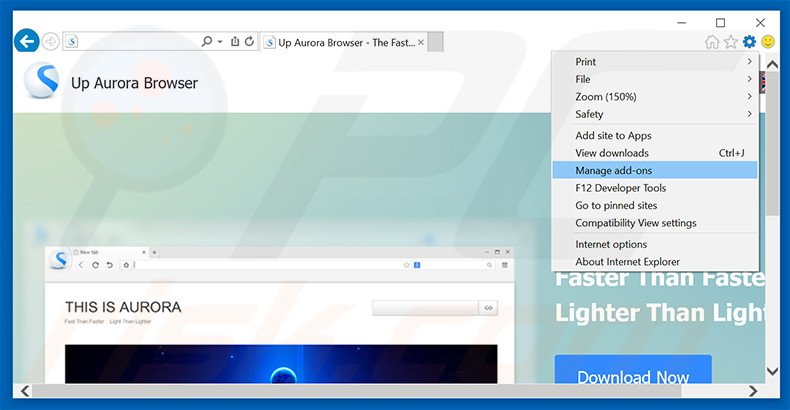Choose Add site to Apps

click(x=655, y=135)
